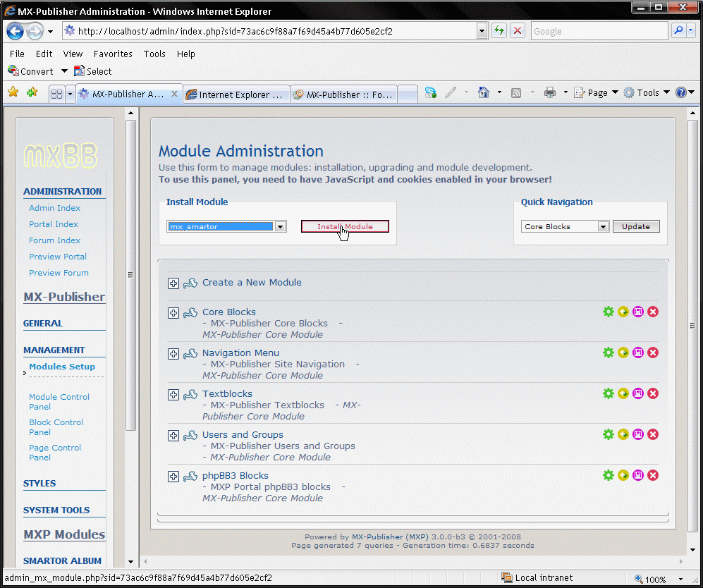
Task: Click the red delete icon for Navigation Menu
Action: [653, 353]
